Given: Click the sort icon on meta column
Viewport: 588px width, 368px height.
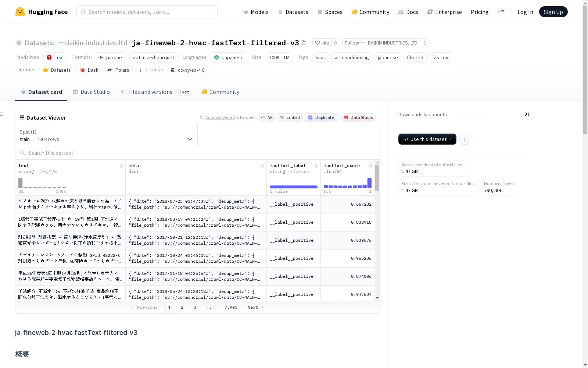Looking at the screenshot, I should (x=262, y=166).
